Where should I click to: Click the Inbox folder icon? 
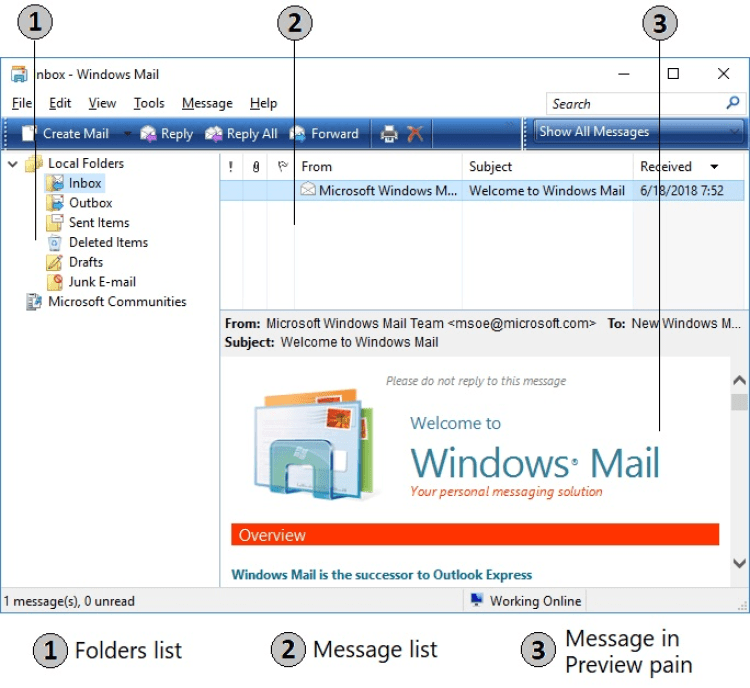pyautogui.click(x=55, y=183)
